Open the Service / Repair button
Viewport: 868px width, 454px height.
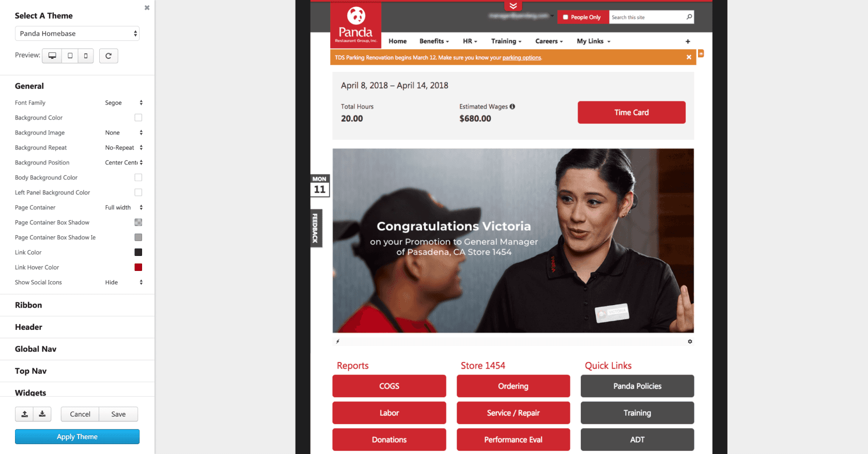[x=513, y=413]
